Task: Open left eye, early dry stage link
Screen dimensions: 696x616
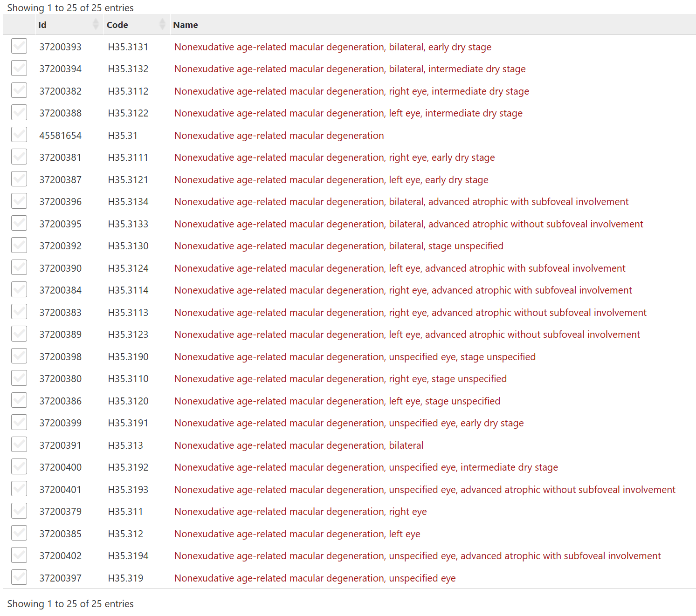Action: click(x=331, y=180)
